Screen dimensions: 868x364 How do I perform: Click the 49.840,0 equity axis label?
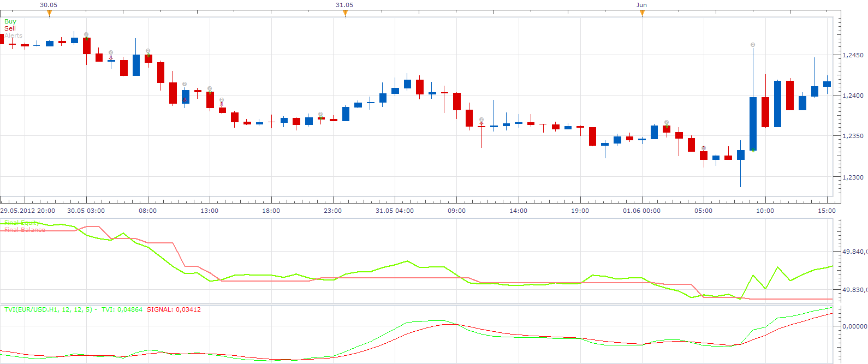point(855,252)
